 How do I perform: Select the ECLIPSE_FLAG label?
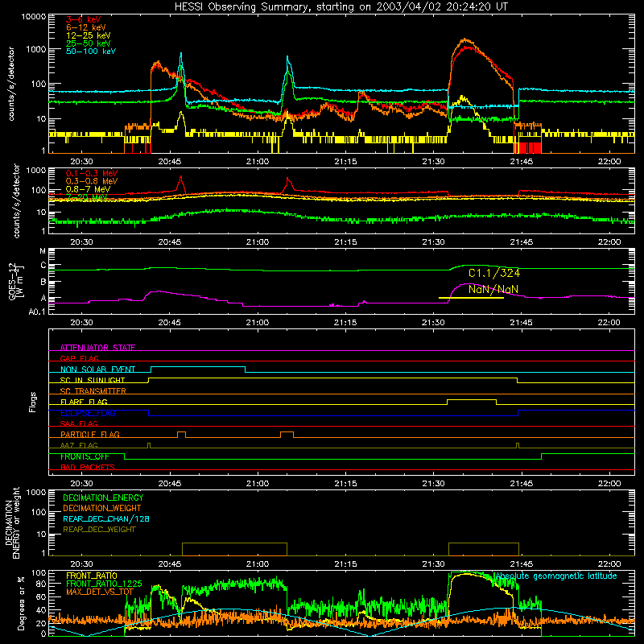click(88, 413)
